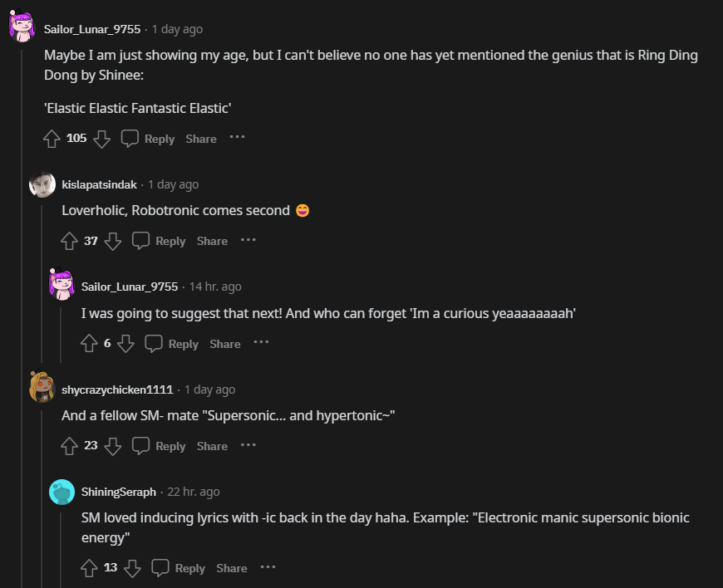
Task: Reply to the Ring Ding Dong comment
Action: pyautogui.click(x=149, y=139)
